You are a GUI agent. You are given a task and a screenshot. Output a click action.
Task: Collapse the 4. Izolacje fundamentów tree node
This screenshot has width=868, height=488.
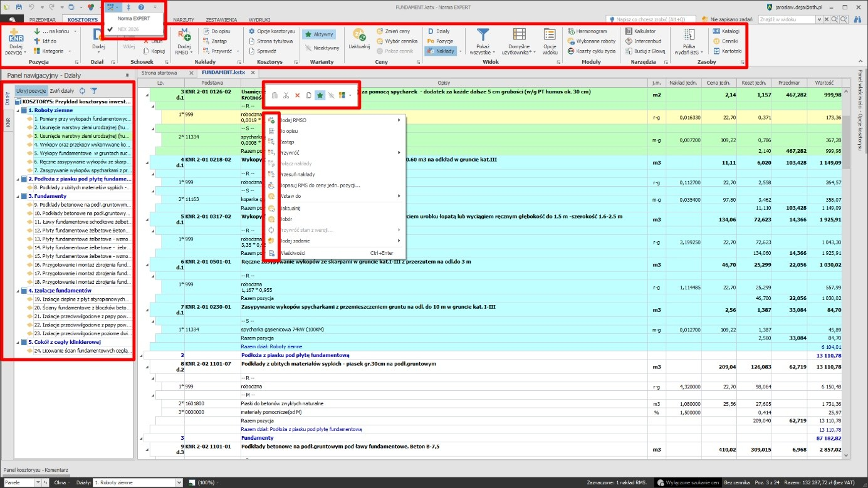tap(18, 291)
